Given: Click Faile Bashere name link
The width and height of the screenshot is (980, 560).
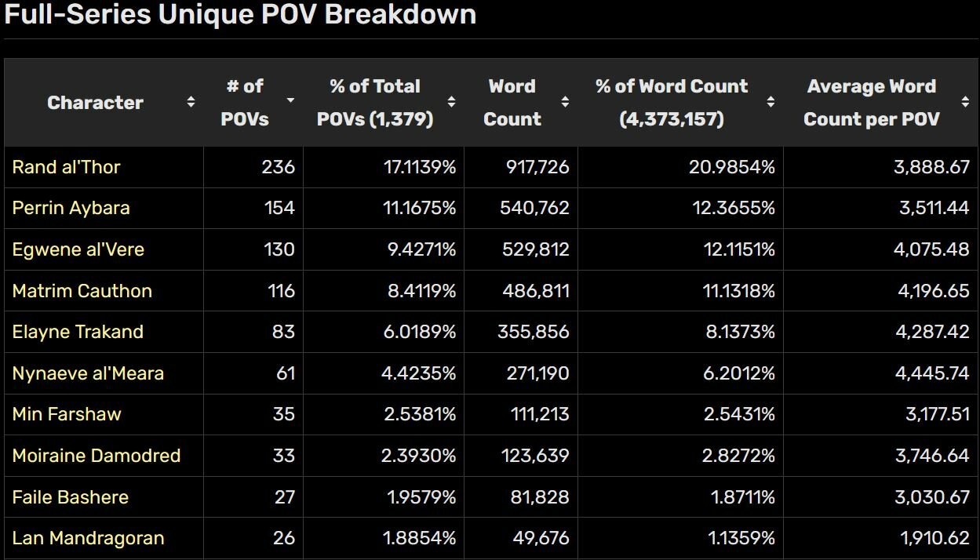Looking at the screenshot, I should point(70,497).
